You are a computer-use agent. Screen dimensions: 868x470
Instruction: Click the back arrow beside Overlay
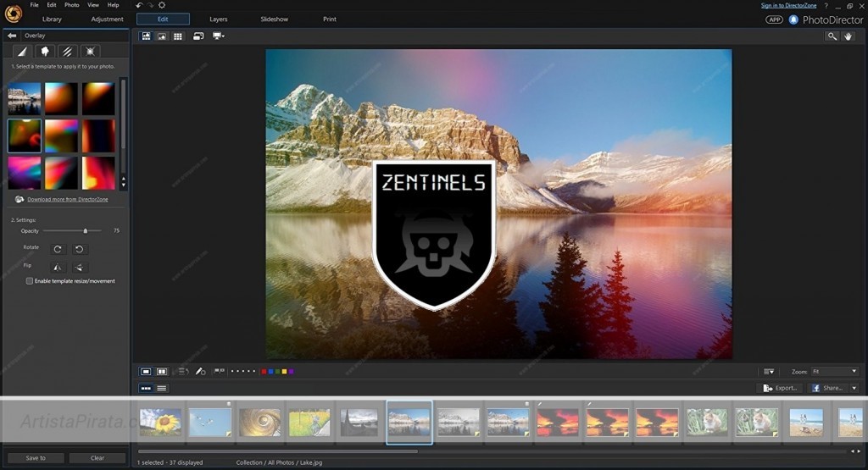click(12, 36)
